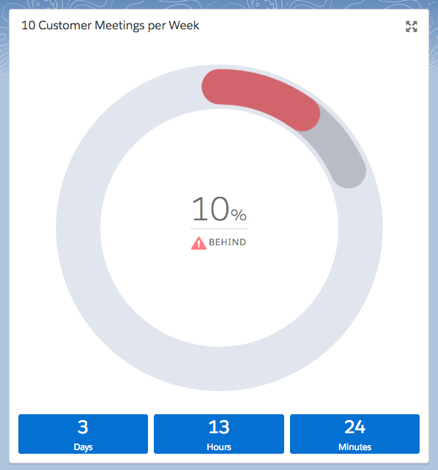Click the number 13 in Hours tile
438x470 pixels.
coord(219,427)
